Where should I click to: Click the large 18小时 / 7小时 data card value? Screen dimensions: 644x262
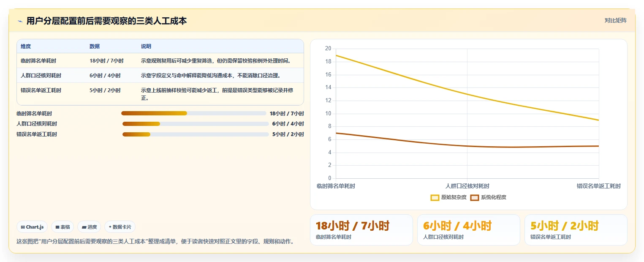click(353, 226)
